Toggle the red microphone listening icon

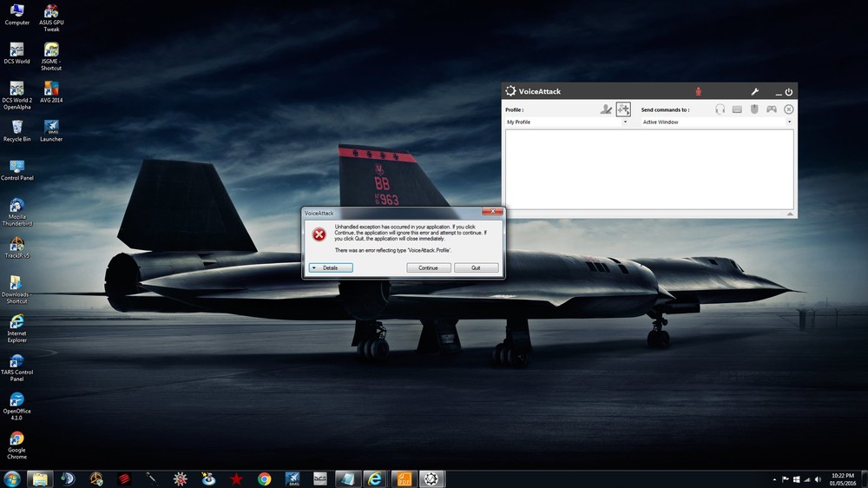[698, 91]
